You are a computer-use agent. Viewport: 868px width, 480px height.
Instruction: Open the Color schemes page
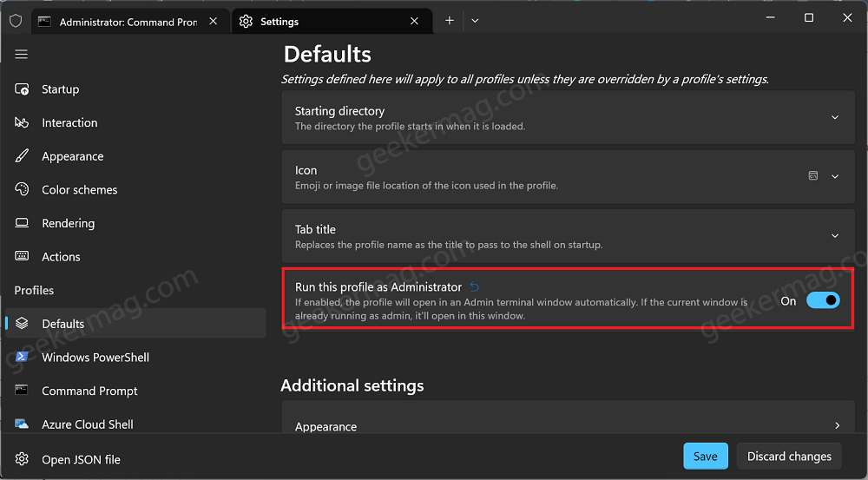click(x=135, y=189)
